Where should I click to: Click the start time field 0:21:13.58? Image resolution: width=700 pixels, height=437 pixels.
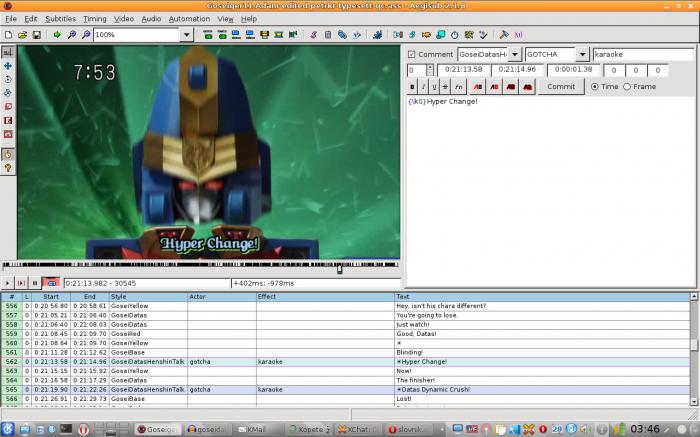pyautogui.click(x=463, y=70)
